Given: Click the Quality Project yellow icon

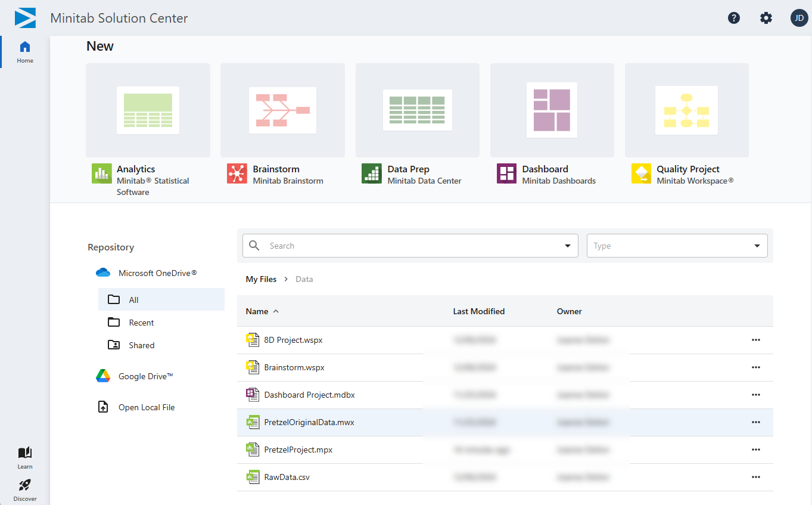Looking at the screenshot, I should tap(642, 174).
